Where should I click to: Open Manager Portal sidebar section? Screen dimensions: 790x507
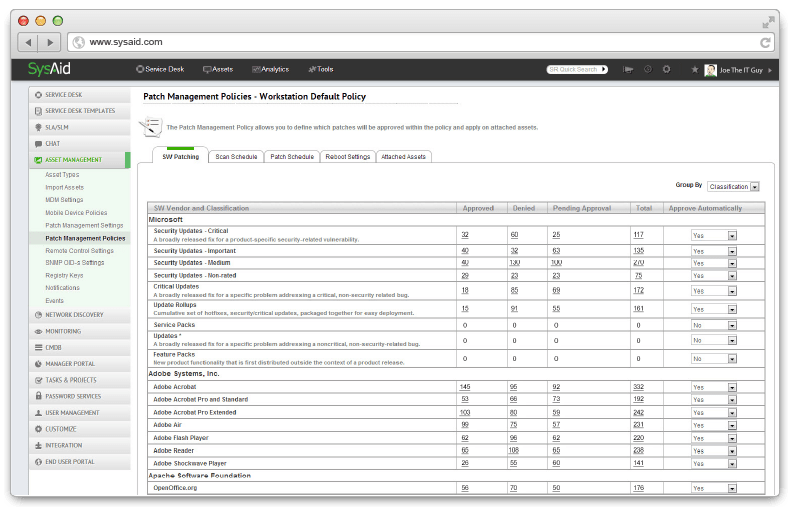(x=80, y=364)
